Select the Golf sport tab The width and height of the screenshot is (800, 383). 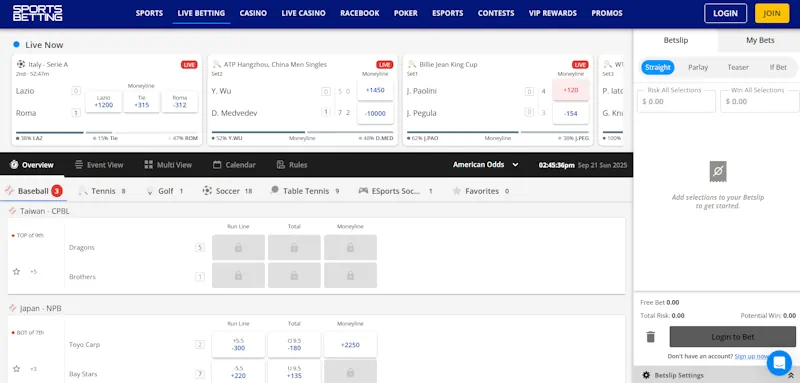pos(165,191)
